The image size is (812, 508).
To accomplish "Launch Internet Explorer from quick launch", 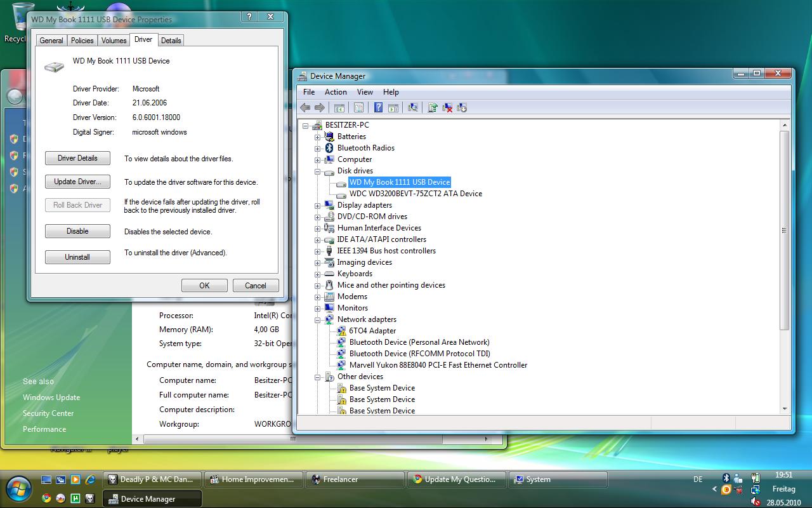I will [90, 479].
